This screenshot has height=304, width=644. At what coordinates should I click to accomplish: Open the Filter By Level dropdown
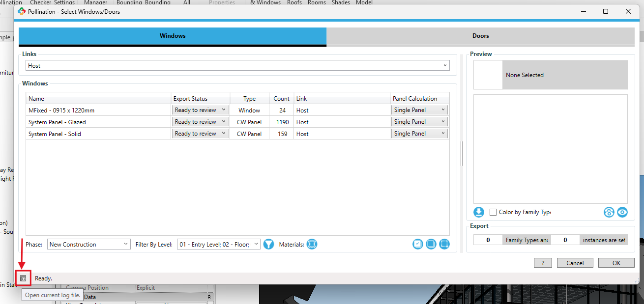(x=219, y=244)
